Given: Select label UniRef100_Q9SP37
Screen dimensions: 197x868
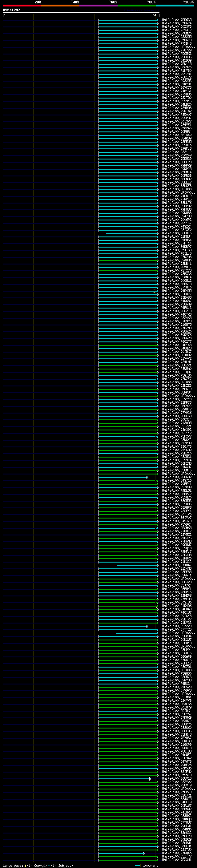Looking at the screenshot, I should [x=176, y=118].
